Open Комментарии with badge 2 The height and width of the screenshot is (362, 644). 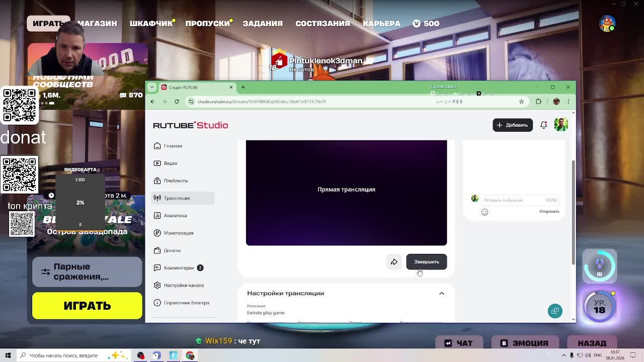click(183, 267)
